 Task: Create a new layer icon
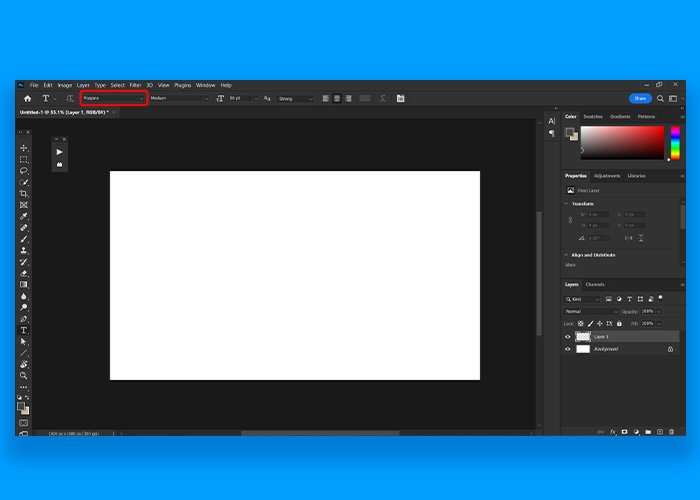[660, 432]
